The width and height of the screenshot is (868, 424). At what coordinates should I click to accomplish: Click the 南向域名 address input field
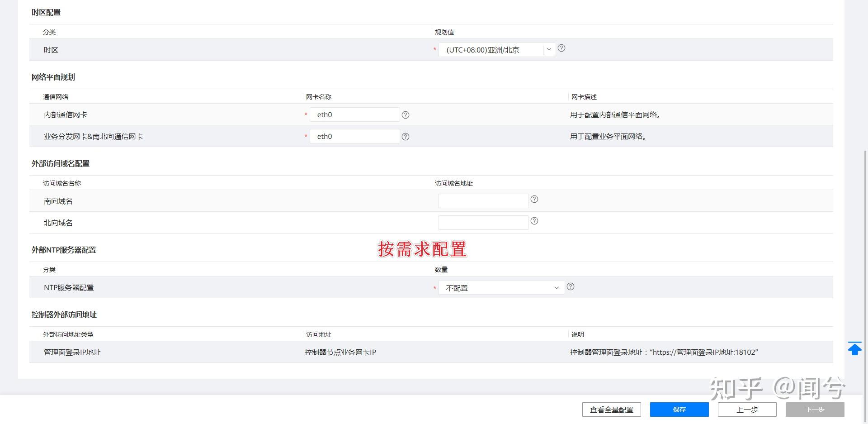tap(483, 200)
